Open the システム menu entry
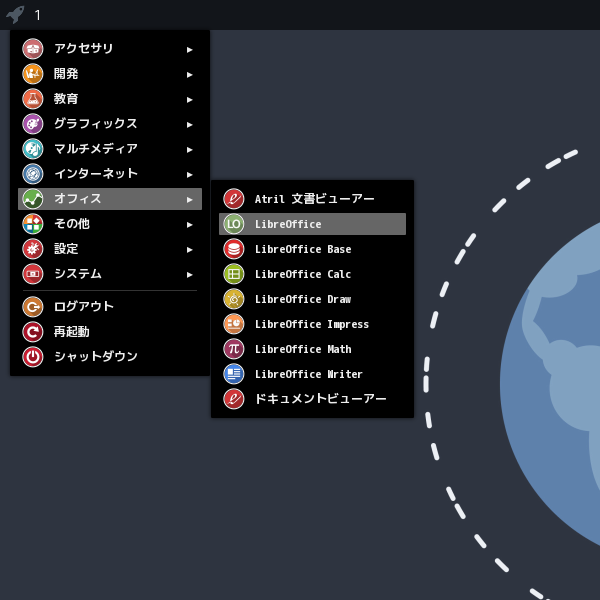 click(110, 274)
